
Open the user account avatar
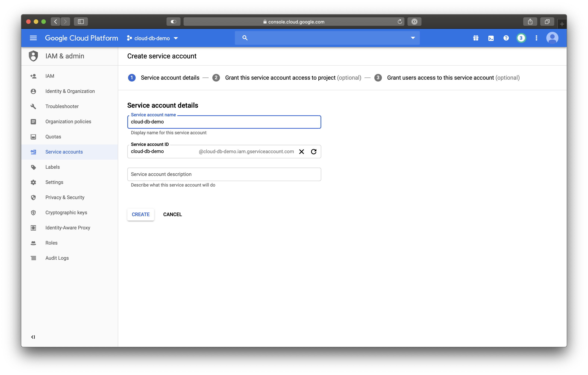pyautogui.click(x=552, y=38)
